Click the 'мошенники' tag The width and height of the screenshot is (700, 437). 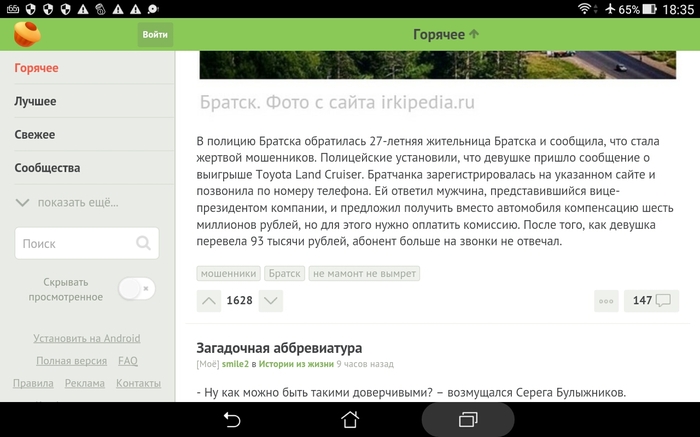pos(229,273)
